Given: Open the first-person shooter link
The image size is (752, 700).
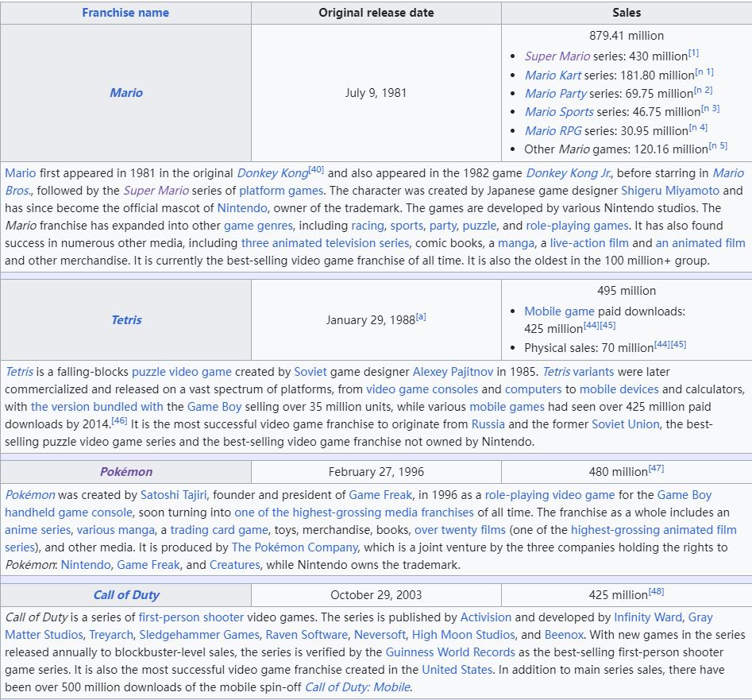Looking at the screenshot, I should coord(191,617).
